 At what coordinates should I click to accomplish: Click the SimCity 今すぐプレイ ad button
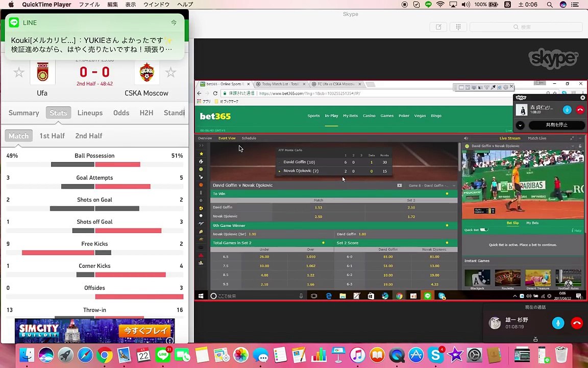pyautogui.click(x=145, y=331)
